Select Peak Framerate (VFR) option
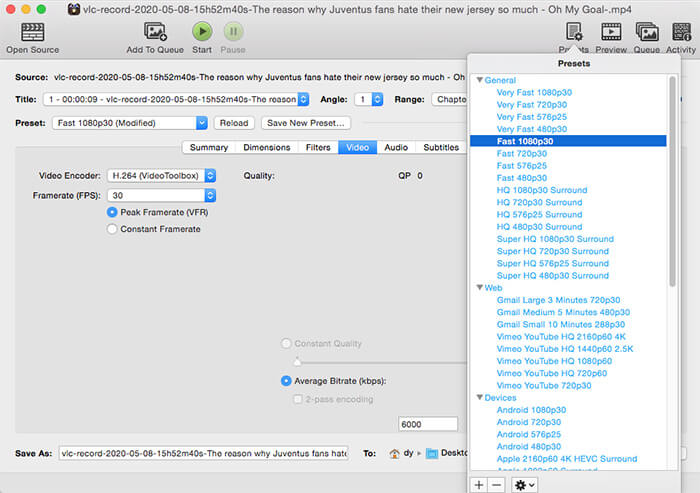The width and height of the screenshot is (700, 493). (x=112, y=212)
